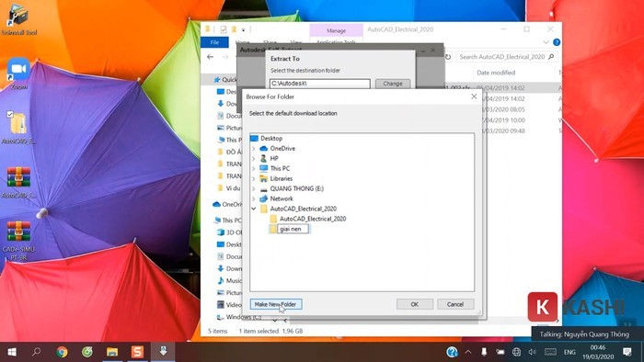Refresh the Explorer folder view
This screenshot has height=362, width=644.
coord(448,57)
